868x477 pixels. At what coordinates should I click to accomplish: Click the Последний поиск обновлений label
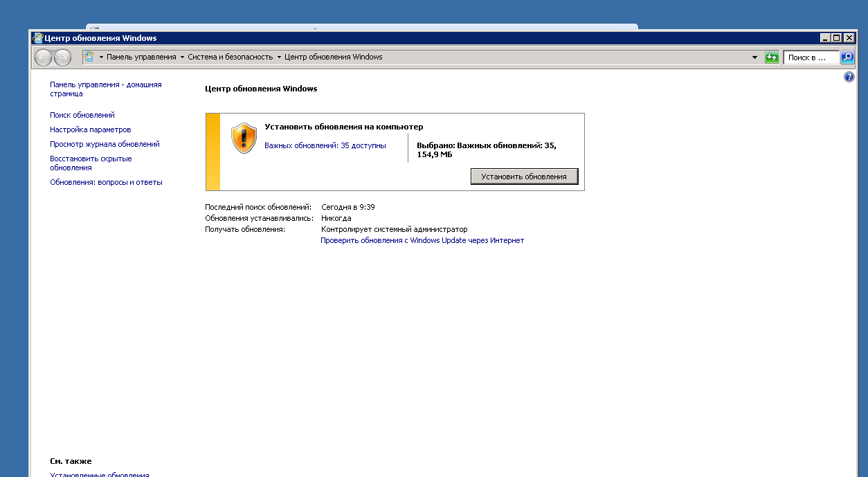tap(258, 207)
